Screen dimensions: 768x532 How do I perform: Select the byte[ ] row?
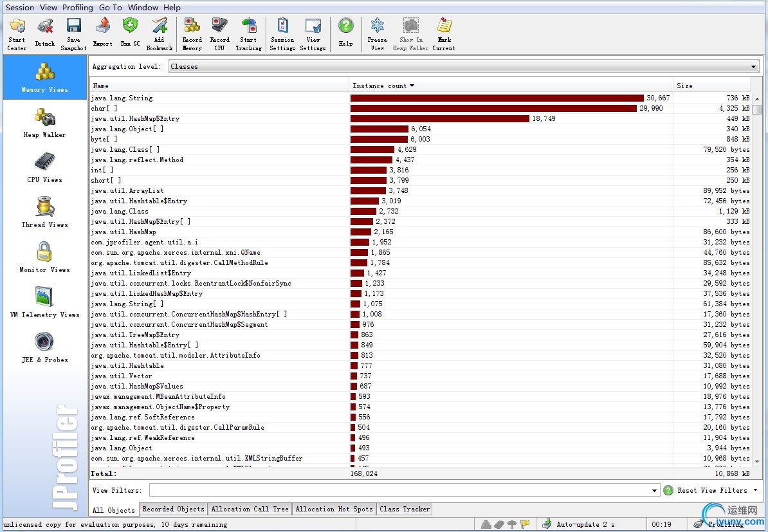[420, 139]
